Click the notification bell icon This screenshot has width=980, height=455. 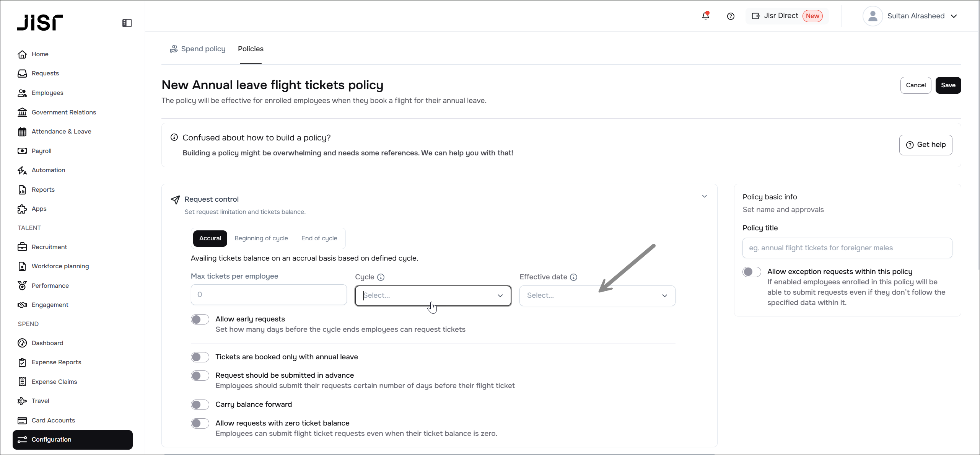pos(705,16)
